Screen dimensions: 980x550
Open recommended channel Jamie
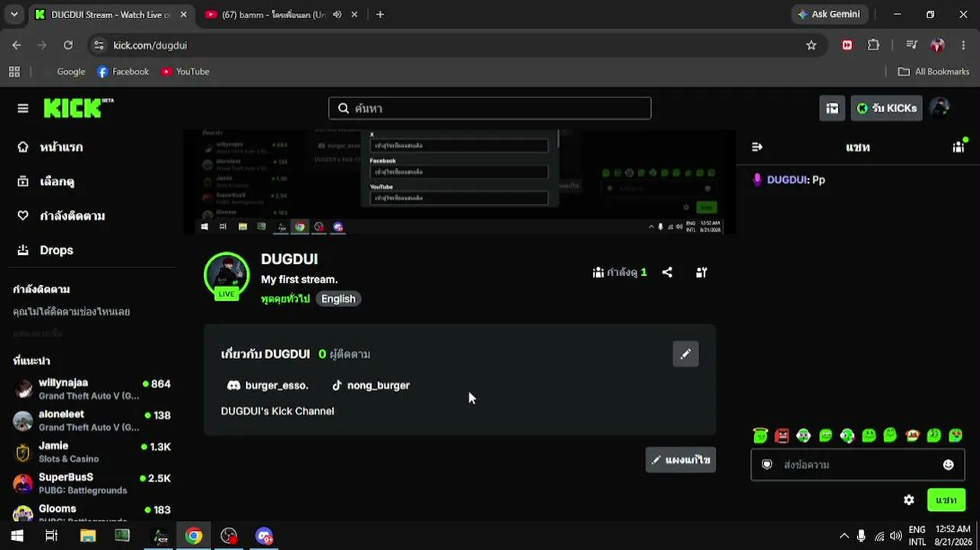point(92,452)
